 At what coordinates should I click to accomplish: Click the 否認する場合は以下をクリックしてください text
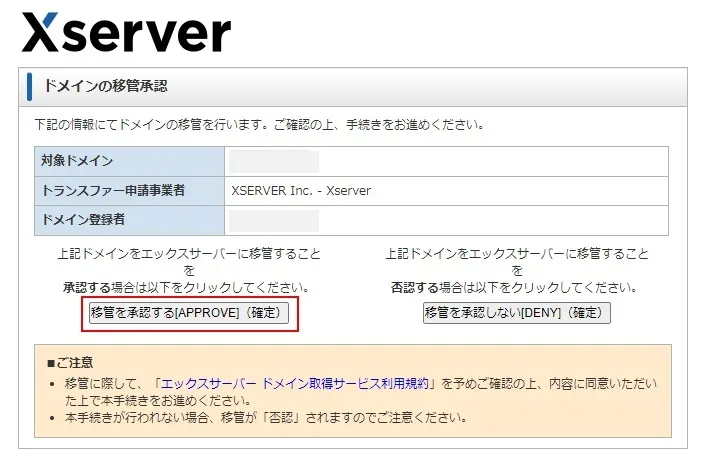514,287
